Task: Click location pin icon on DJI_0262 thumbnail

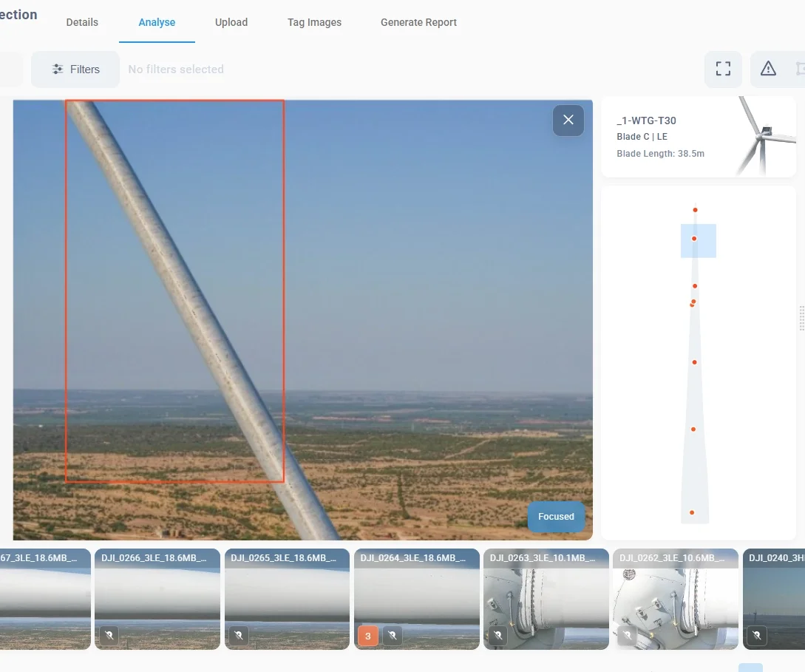Action: tap(627, 636)
